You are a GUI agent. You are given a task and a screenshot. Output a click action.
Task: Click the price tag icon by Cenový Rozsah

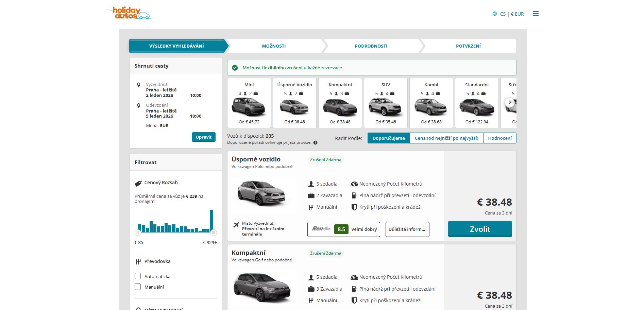coord(138,183)
